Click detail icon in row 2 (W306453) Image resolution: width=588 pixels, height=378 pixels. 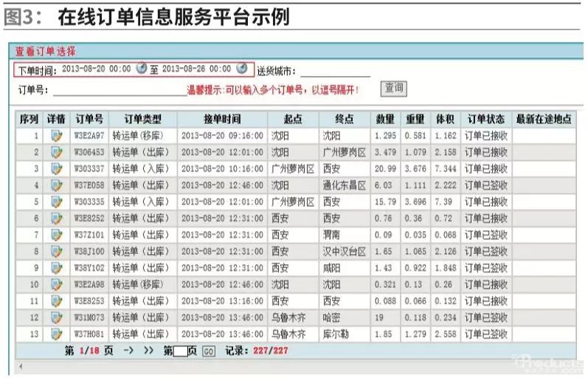(56, 152)
